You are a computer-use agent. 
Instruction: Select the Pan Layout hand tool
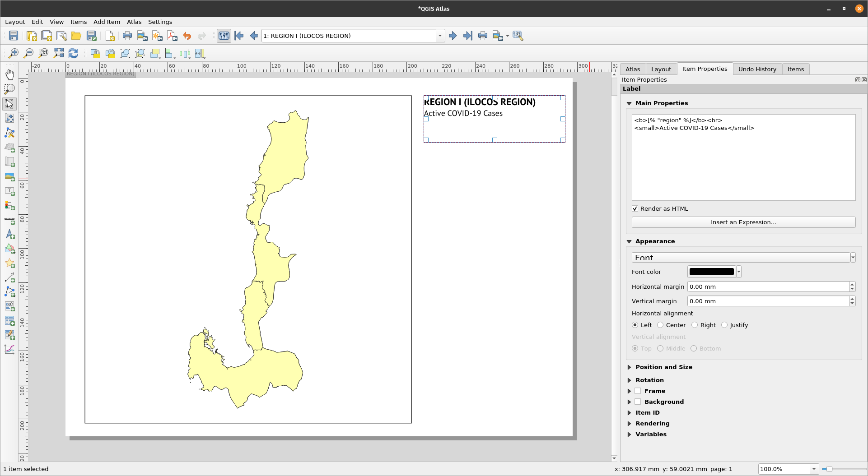9,75
